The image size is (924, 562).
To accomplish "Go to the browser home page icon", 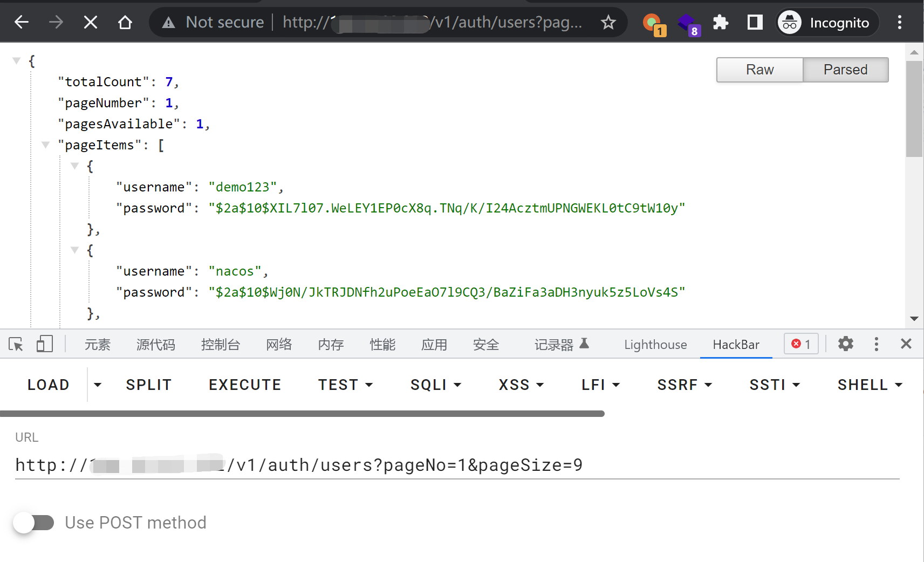I will (125, 22).
